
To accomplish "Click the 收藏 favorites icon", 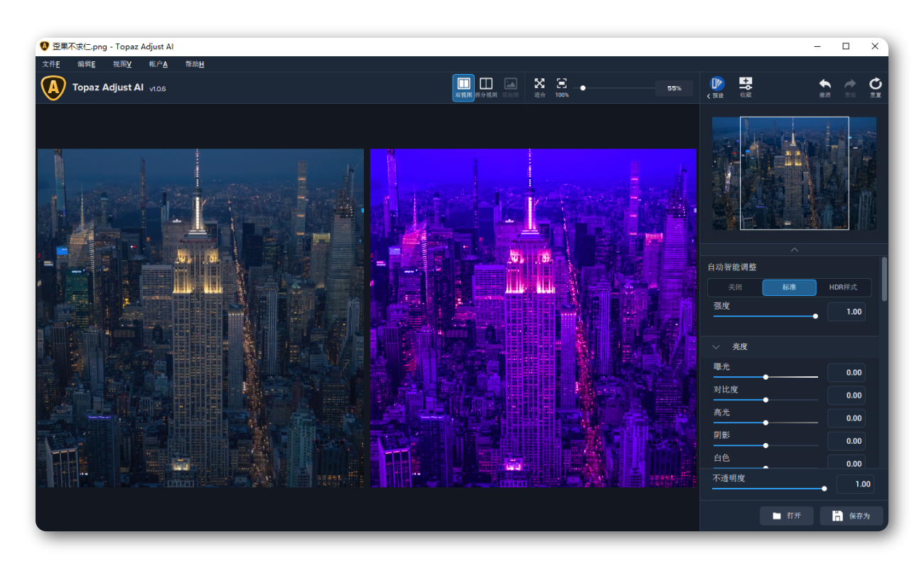I will click(746, 87).
